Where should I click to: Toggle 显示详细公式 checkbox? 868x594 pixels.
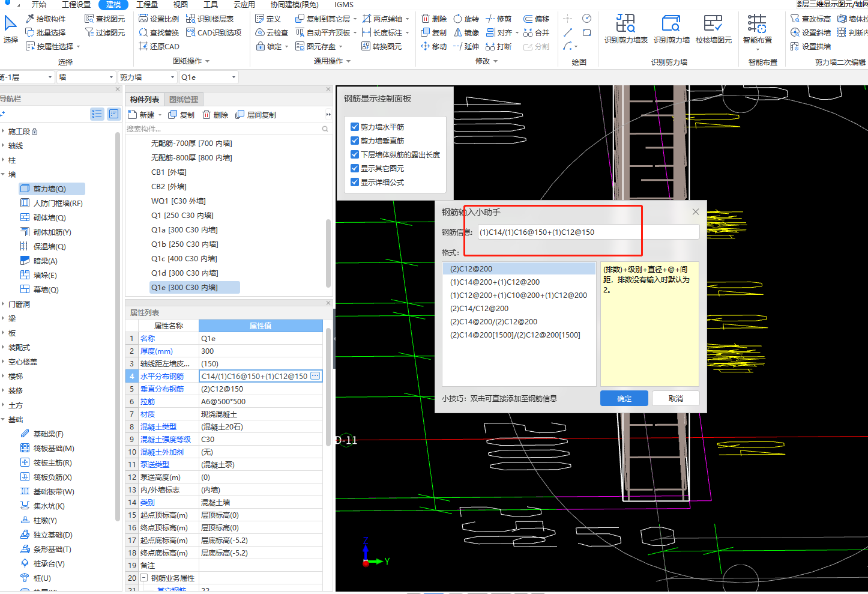pos(355,182)
